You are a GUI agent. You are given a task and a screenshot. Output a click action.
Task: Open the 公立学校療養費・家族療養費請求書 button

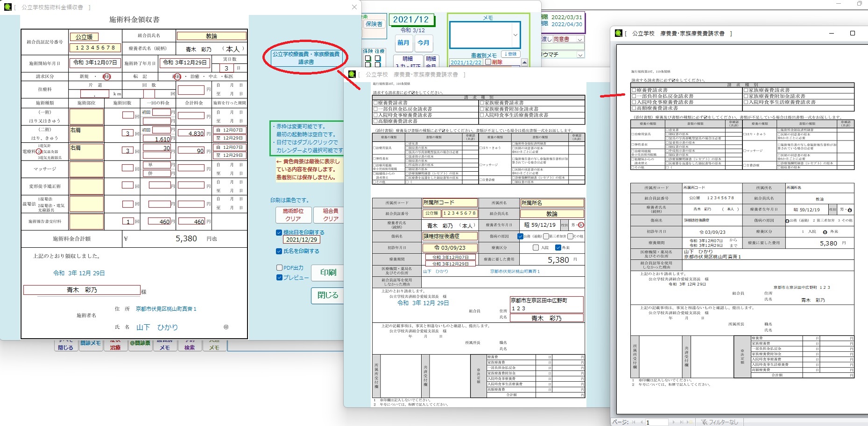point(306,58)
